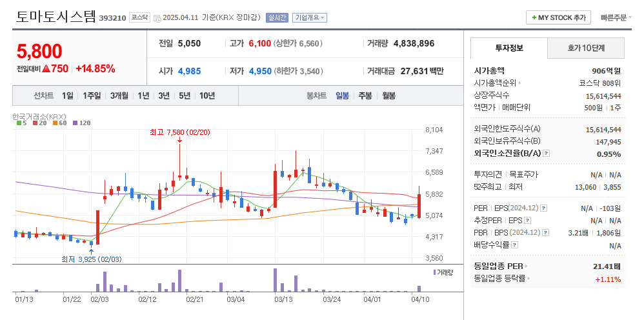Select the 1일 line chart period
The height and width of the screenshot is (320, 644).
pos(68,95)
